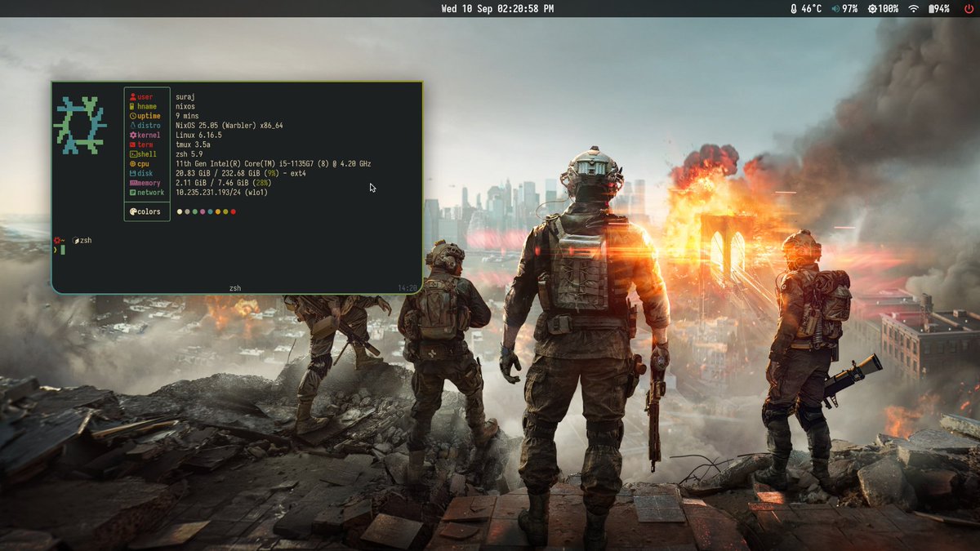Image resolution: width=980 pixels, height=551 pixels.
Task: Click the tmux 3.5a terminal value
Action: point(193,144)
